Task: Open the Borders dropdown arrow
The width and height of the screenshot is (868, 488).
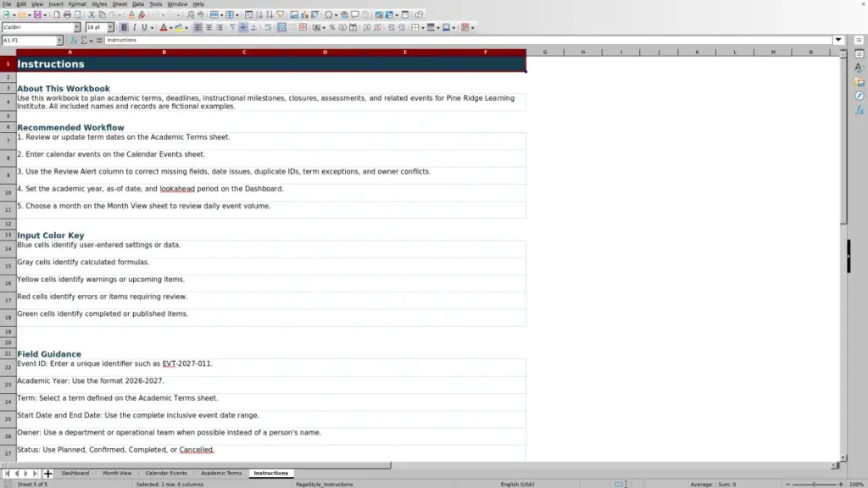Action: (422, 28)
